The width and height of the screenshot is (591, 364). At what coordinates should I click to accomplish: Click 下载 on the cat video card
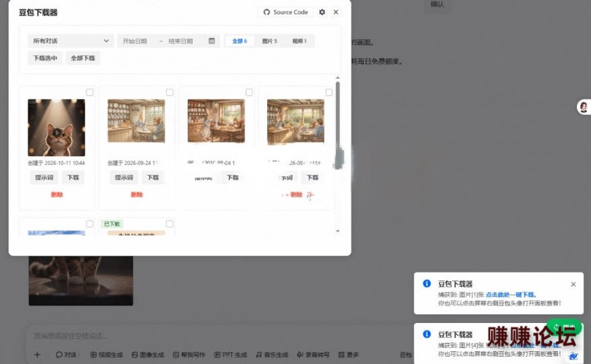[73, 177]
